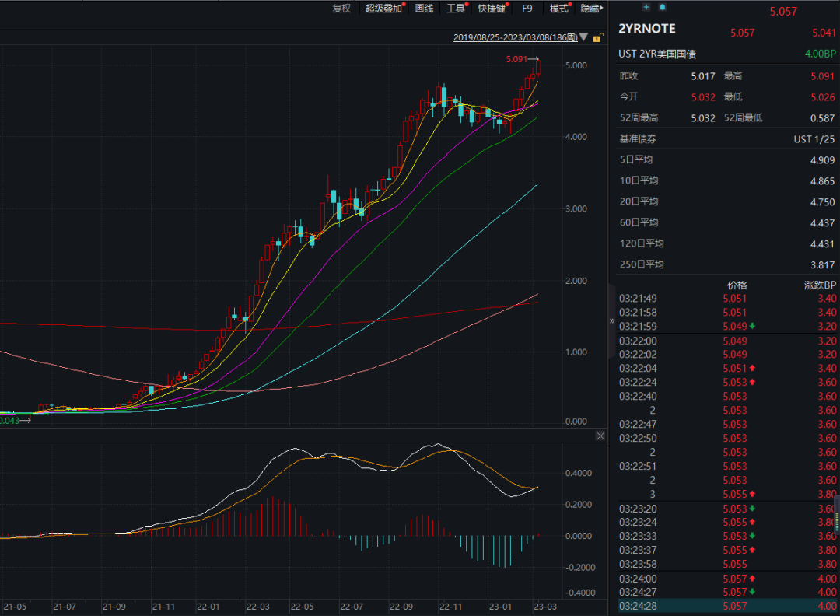Click the 昨收 value 5.017
The width and height of the screenshot is (840, 616).
(x=703, y=76)
